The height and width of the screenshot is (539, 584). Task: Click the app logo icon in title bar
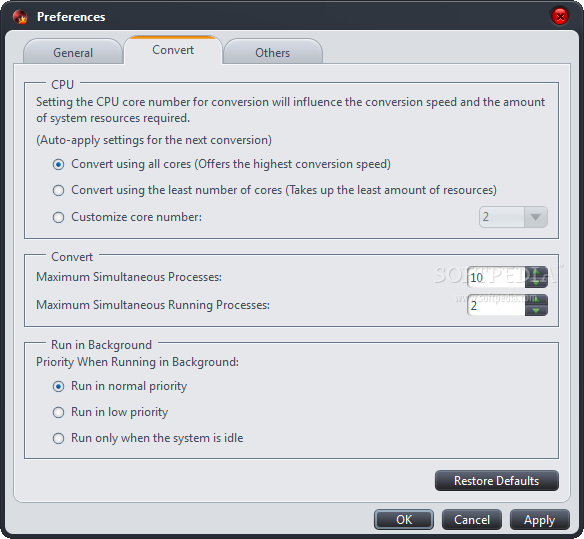coord(20,17)
